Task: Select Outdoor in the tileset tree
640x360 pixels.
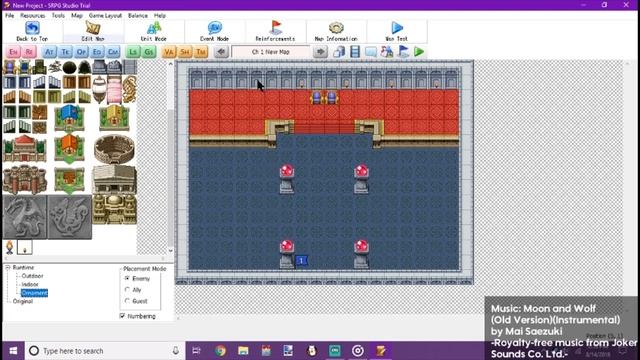Action: pyautogui.click(x=32, y=276)
